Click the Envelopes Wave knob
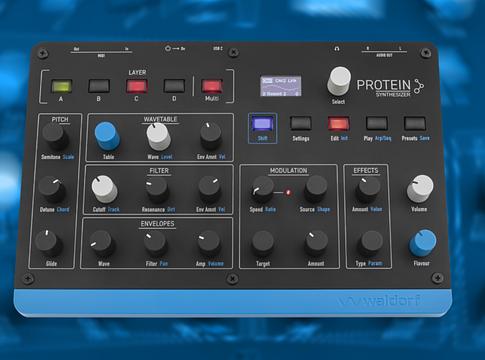The height and width of the screenshot is (360, 485). tap(101, 243)
